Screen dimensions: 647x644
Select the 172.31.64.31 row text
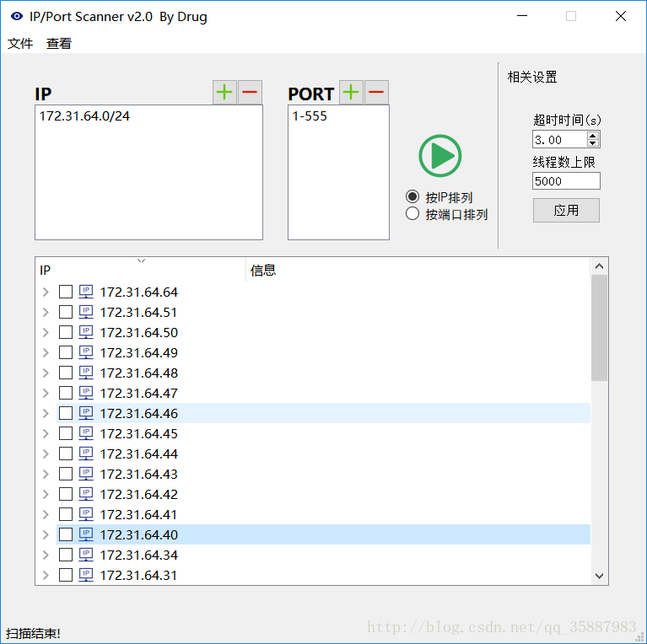(x=138, y=575)
